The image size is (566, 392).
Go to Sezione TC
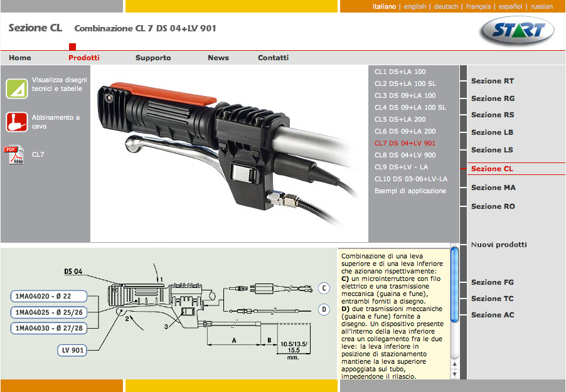pyautogui.click(x=492, y=299)
